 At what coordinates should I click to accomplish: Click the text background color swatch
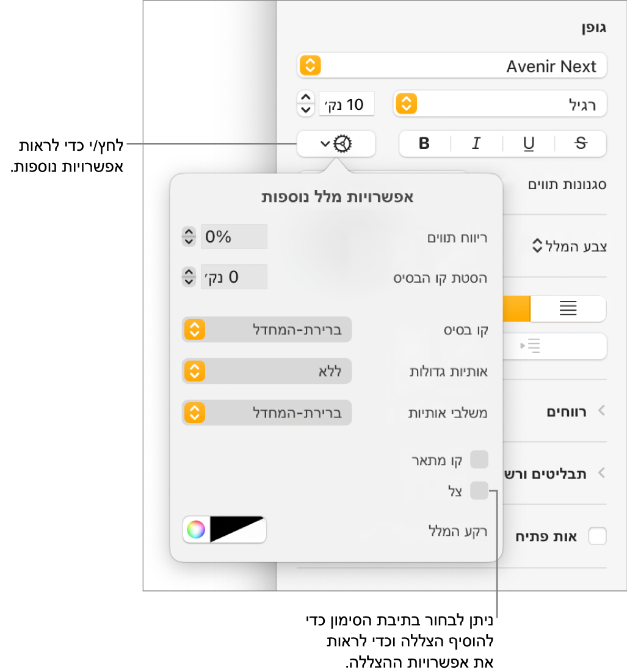(237, 530)
